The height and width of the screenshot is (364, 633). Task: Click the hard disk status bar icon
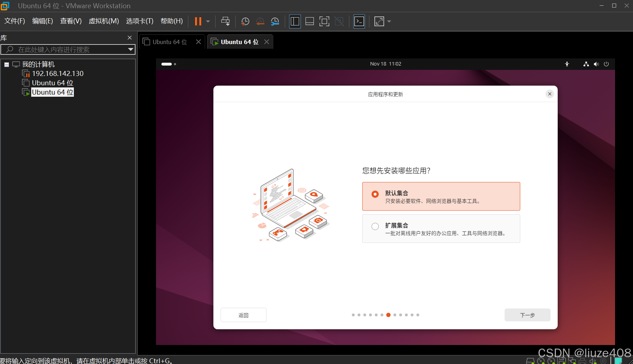[530, 360]
